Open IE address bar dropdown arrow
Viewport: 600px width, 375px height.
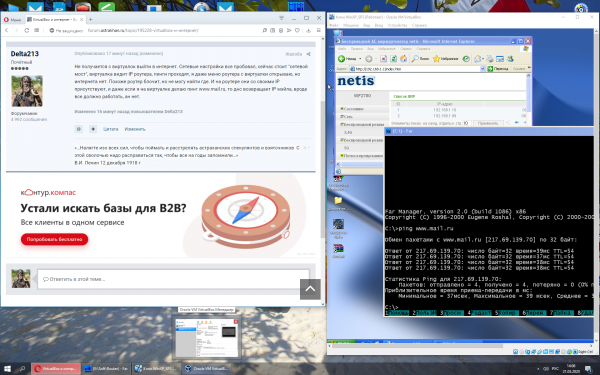tap(482, 68)
